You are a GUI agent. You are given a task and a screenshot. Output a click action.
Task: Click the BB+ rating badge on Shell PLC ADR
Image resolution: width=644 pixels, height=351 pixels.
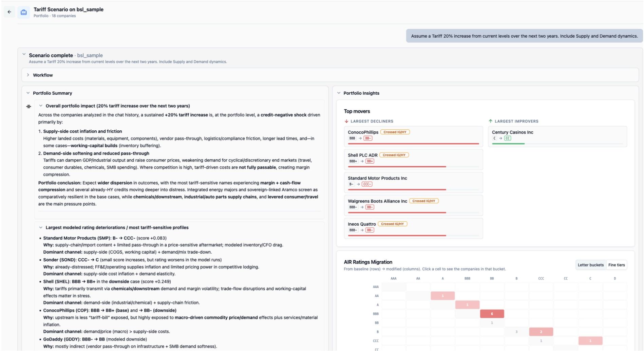370,161
